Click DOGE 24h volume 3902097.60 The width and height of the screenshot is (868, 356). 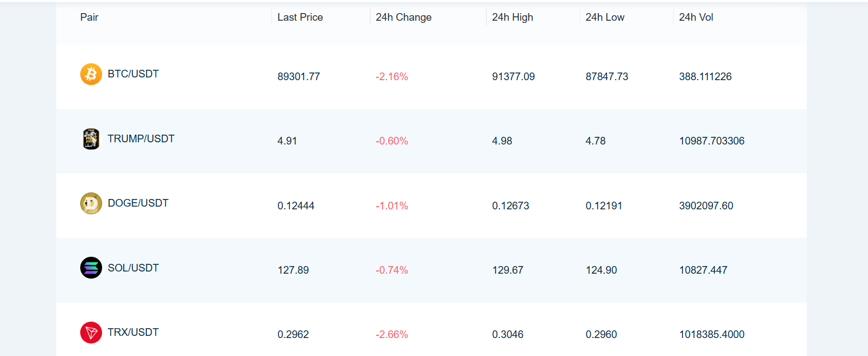click(x=706, y=206)
